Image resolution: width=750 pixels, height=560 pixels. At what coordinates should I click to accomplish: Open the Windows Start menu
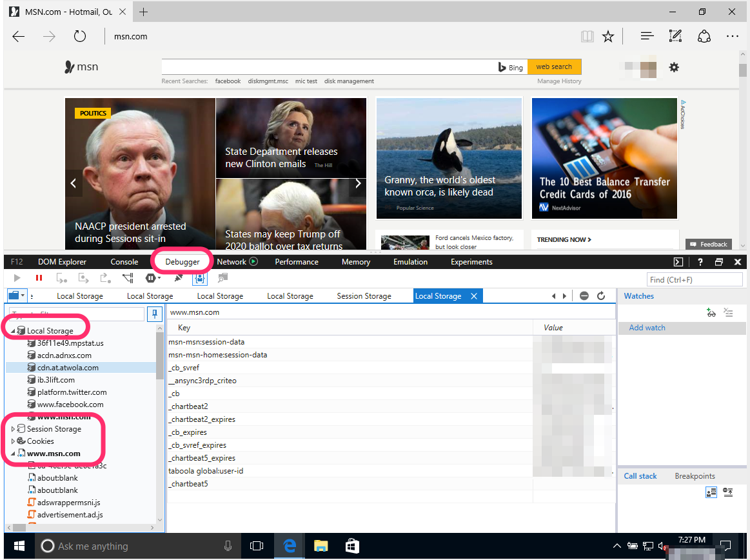[19, 546]
